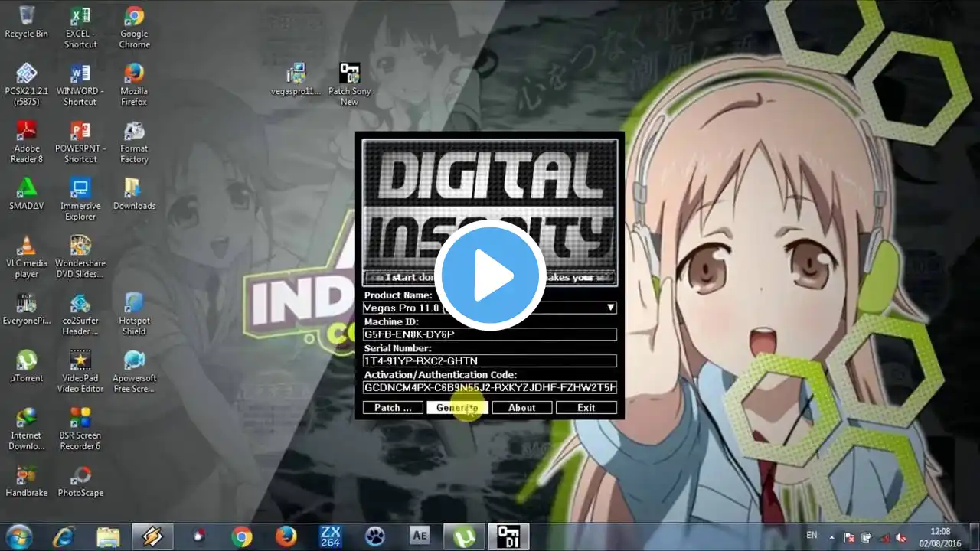Select the Format Factory desktop icon
This screenshot has height=551, width=980.
point(134,142)
